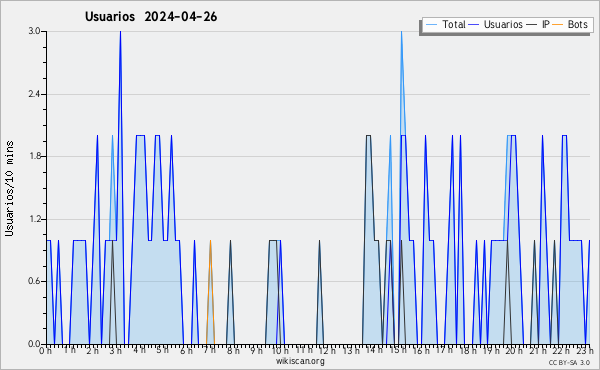
Task: Click the light blue Total legend line
Action: pos(431,25)
